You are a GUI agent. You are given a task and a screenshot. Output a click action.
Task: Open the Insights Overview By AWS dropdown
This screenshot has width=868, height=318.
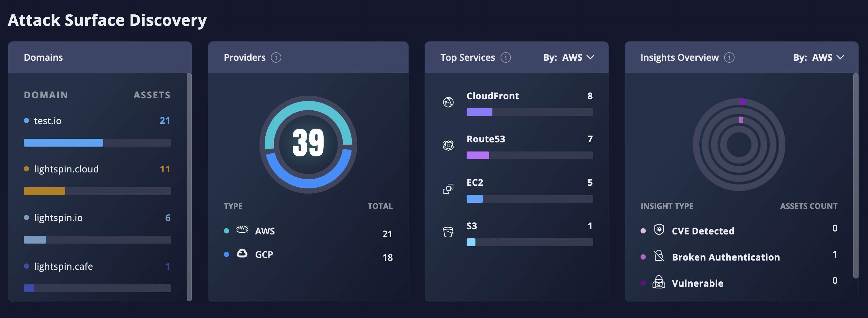pos(819,58)
